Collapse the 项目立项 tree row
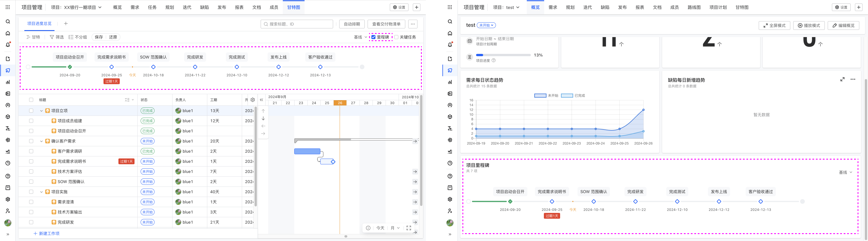Image resolution: width=868 pixels, height=241 pixels. point(41,111)
